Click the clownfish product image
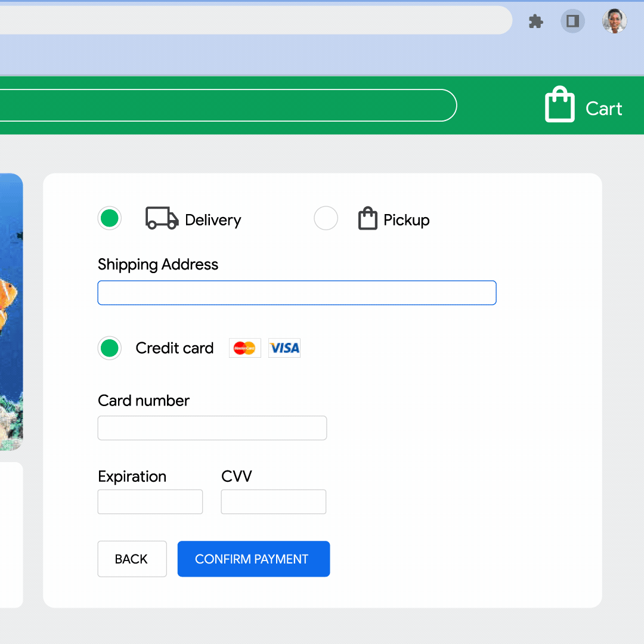The width and height of the screenshot is (644, 644). click(11, 311)
